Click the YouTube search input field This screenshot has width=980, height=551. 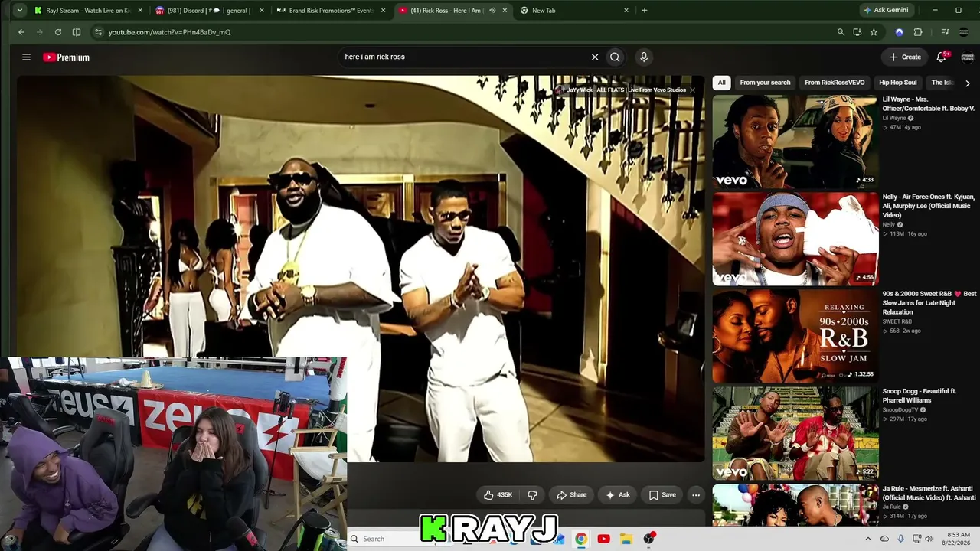coord(464,57)
